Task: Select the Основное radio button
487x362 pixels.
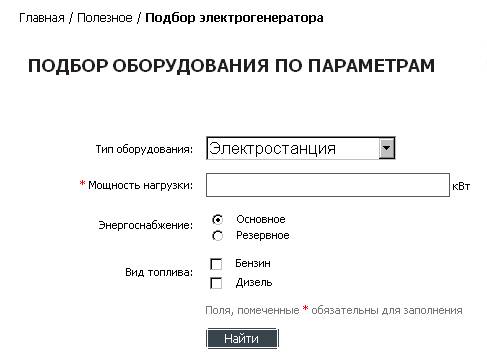Action: click(217, 220)
